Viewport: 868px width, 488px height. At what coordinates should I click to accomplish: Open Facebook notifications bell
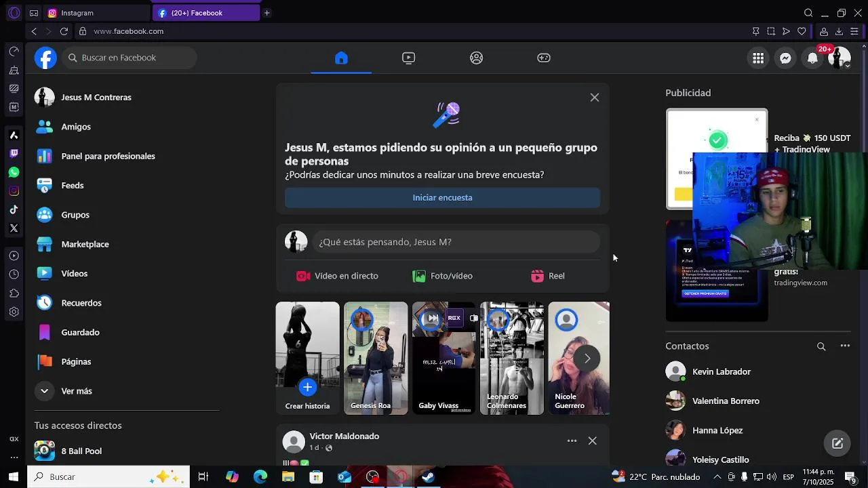812,58
